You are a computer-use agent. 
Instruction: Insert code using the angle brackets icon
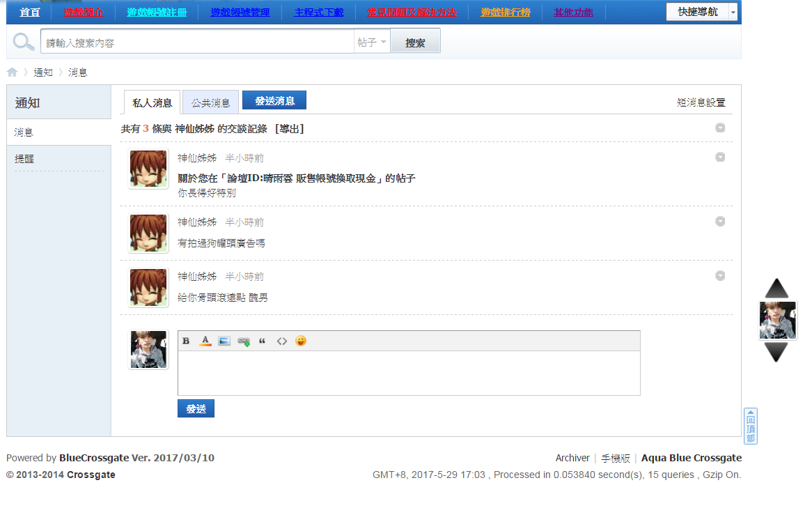click(282, 341)
